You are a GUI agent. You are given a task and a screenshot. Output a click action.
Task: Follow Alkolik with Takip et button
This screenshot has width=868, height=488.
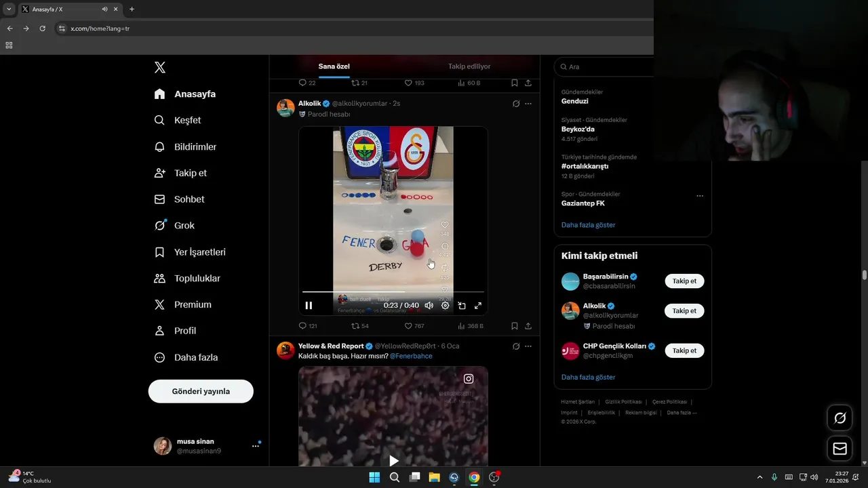click(x=684, y=311)
